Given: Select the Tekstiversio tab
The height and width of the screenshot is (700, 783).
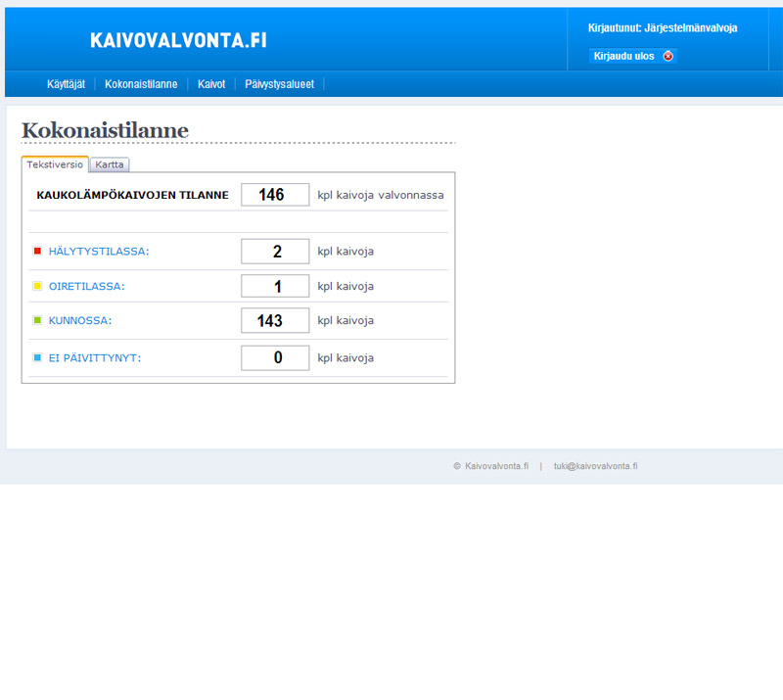Looking at the screenshot, I should [x=55, y=164].
